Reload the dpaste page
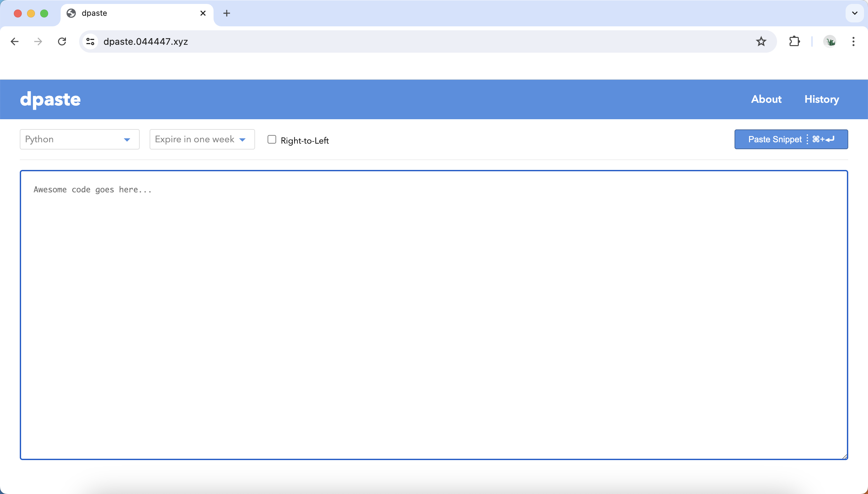The width and height of the screenshot is (868, 494). point(62,41)
